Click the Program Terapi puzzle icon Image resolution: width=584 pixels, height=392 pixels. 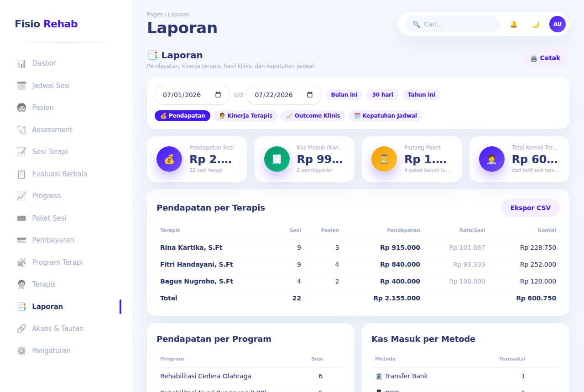[x=21, y=262]
